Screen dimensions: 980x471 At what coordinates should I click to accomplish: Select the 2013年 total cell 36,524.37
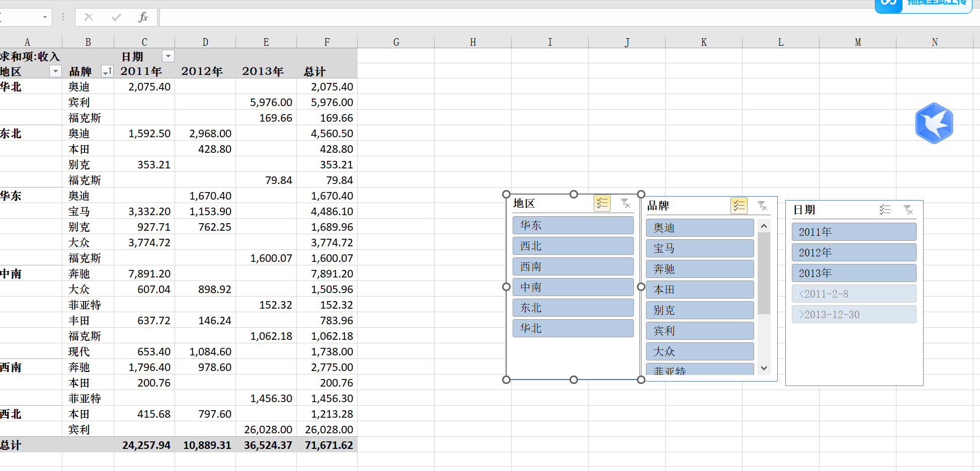pos(266,445)
